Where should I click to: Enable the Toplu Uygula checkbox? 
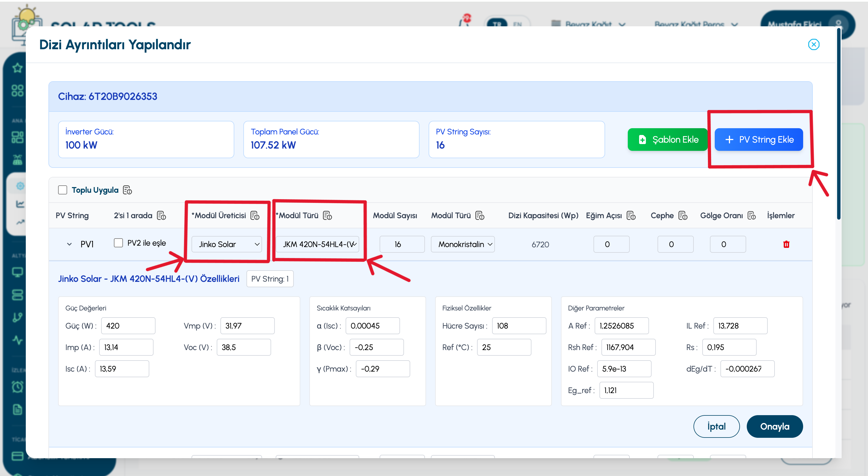click(x=63, y=190)
